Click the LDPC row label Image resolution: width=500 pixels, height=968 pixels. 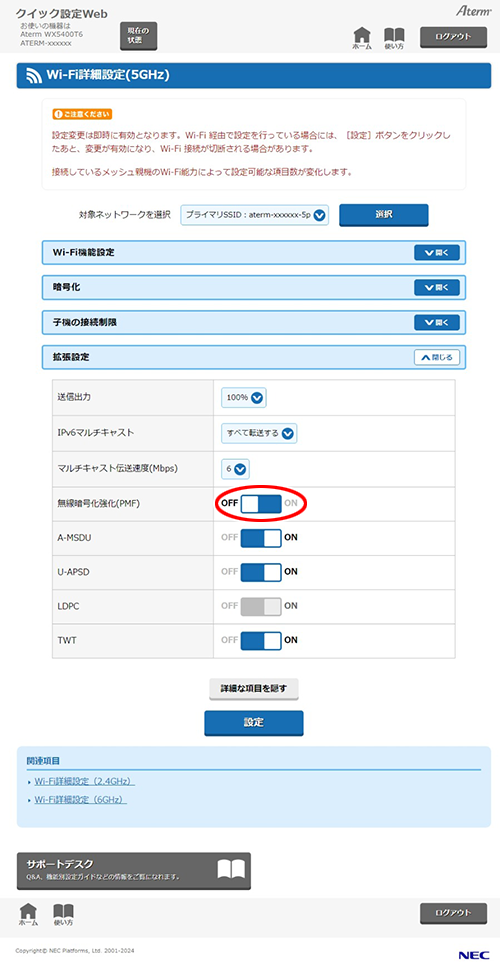[x=68, y=606]
